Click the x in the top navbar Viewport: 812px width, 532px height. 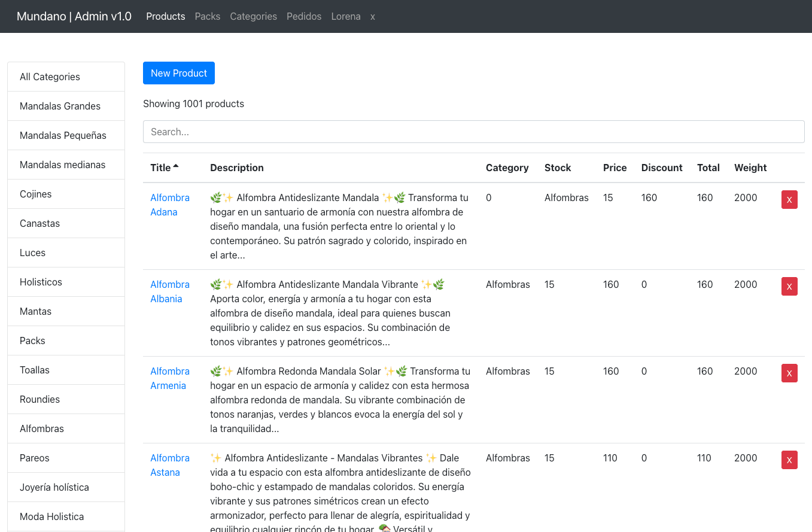[x=372, y=16]
